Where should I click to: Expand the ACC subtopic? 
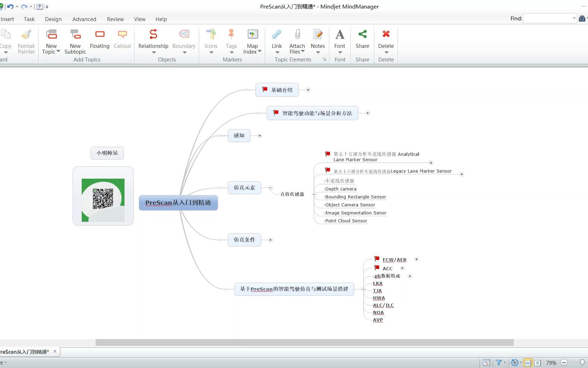402,268
